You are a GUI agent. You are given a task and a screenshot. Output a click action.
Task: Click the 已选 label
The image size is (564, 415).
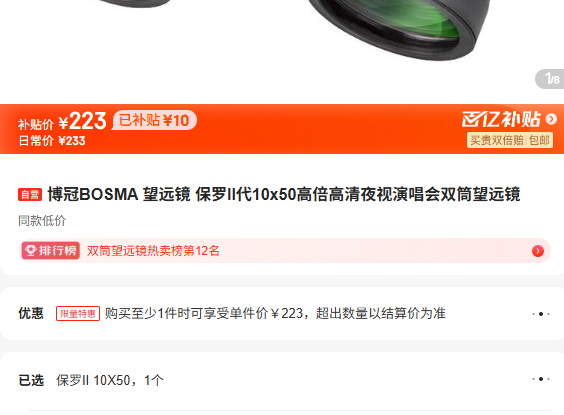tap(31, 380)
